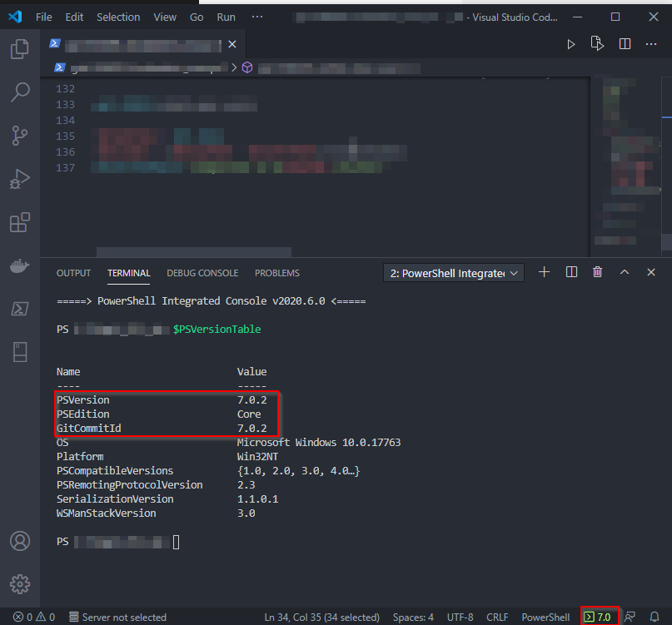Click terminal cursor at PS prompt
The image size is (672, 625).
coord(177,542)
